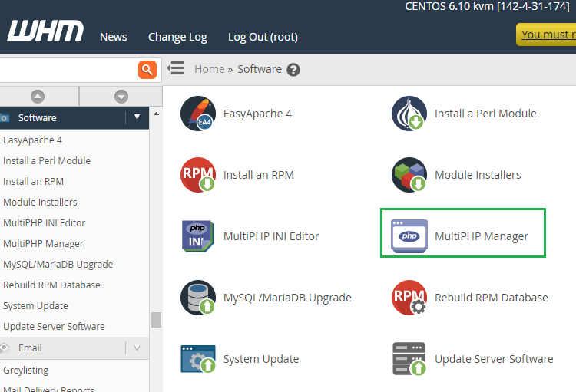Image resolution: width=576 pixels, height=392 pixels.
Task: Collapse all sidebar categories up arrow
Action: point(38,97)
